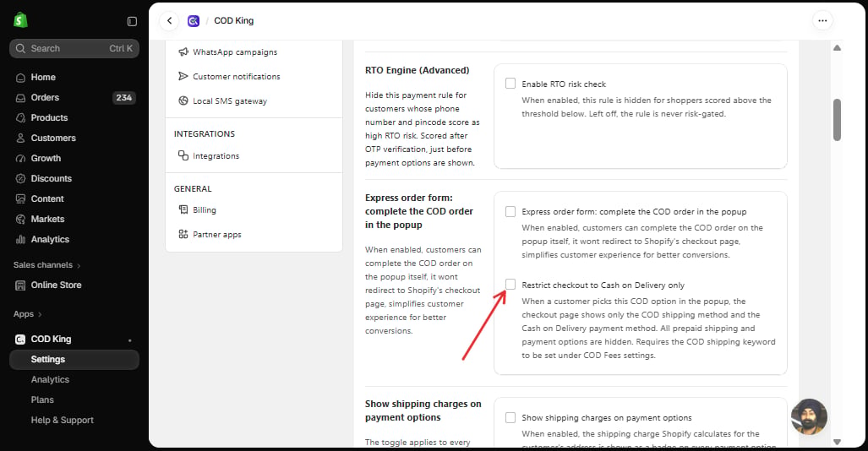
Task: Click the Discounts badge icon
Action: (20, 179)
